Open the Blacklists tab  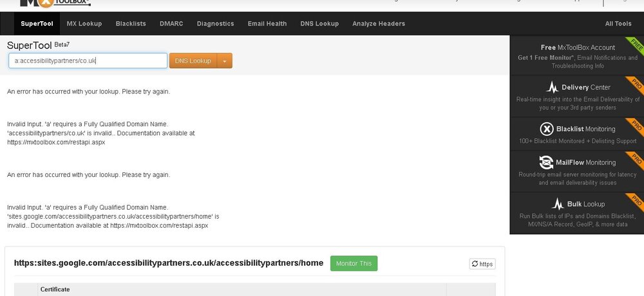pos(131,24)
